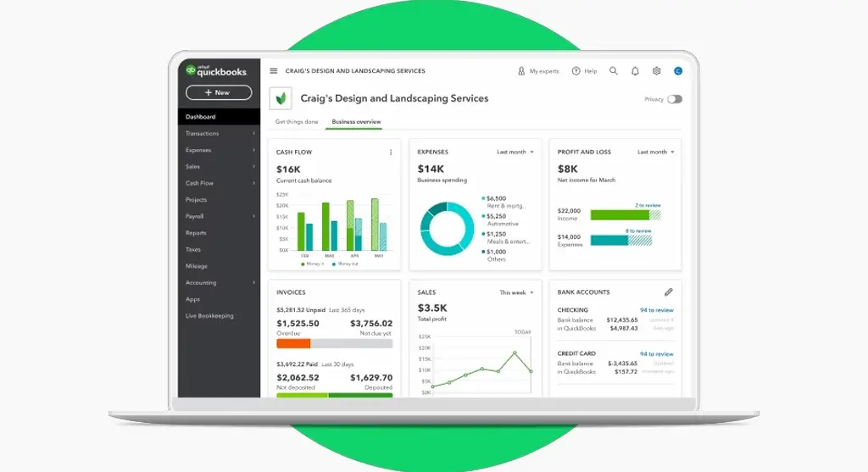Click the $1,629.70 deposited amount

tap(371, 377)
